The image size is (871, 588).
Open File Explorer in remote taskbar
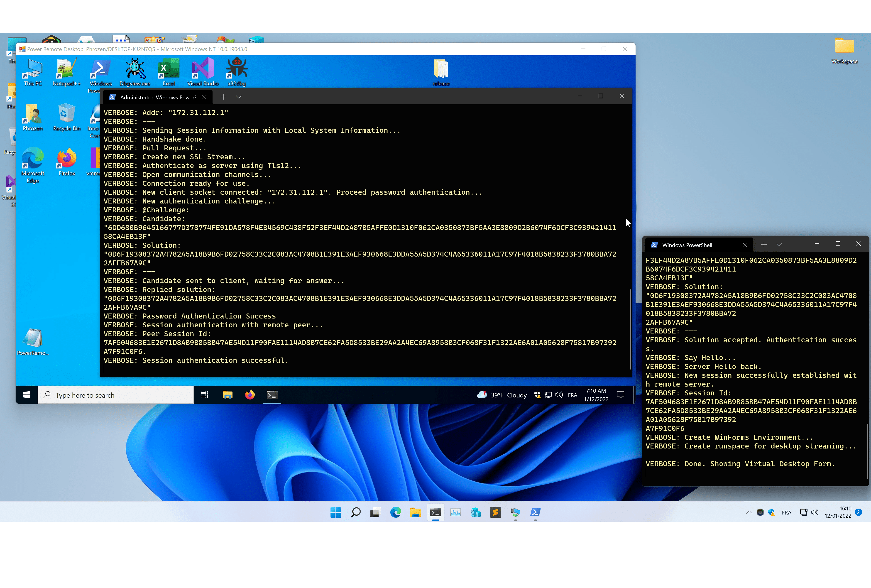(x=228, y=395)
